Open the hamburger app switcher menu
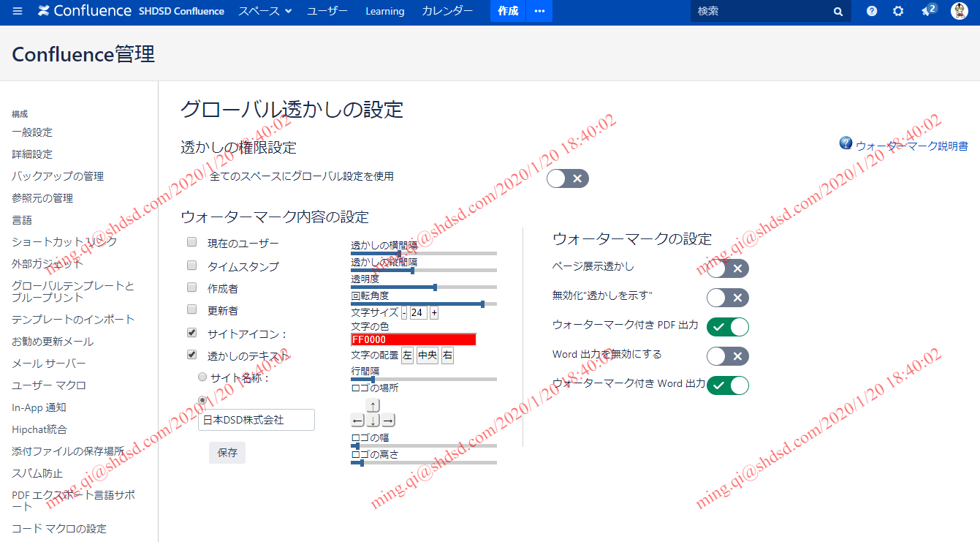The width and height of the screenshot is (980, 542). click(18, 11)
